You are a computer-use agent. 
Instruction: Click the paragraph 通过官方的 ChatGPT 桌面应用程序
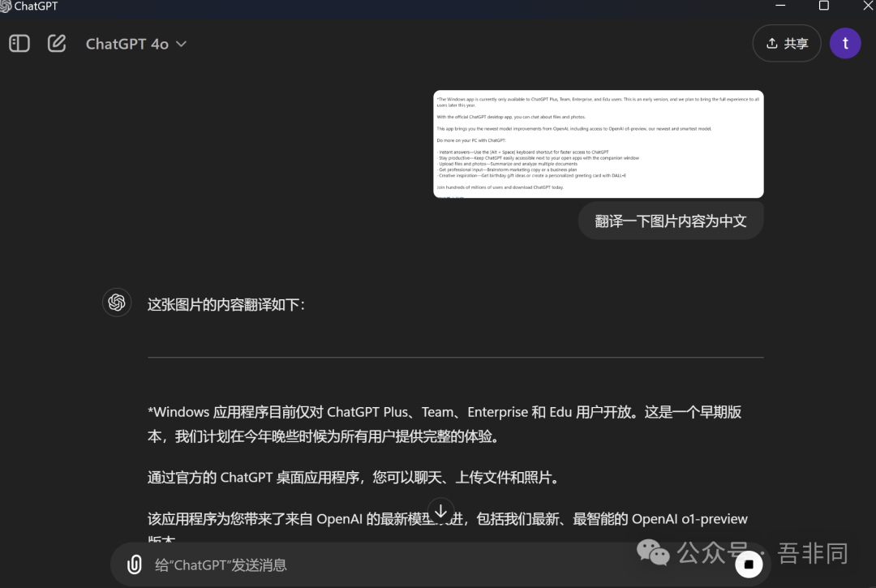354,478
